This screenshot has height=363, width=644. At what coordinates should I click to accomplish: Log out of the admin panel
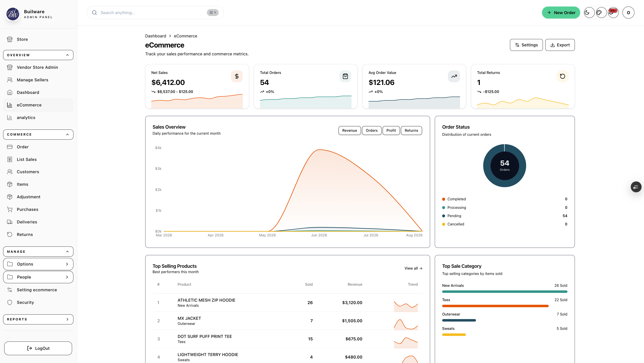click(x=38, y=348)
